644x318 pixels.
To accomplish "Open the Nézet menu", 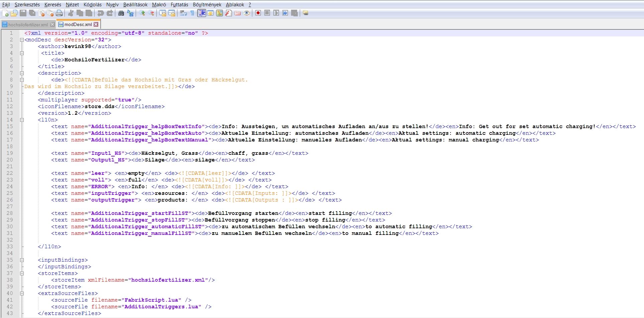I will [x=72, y=5].
